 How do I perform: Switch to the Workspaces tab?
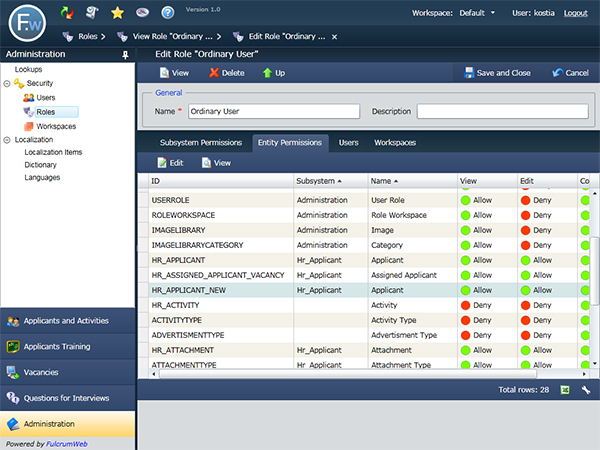pyautogui.click(x=395, y=143)
